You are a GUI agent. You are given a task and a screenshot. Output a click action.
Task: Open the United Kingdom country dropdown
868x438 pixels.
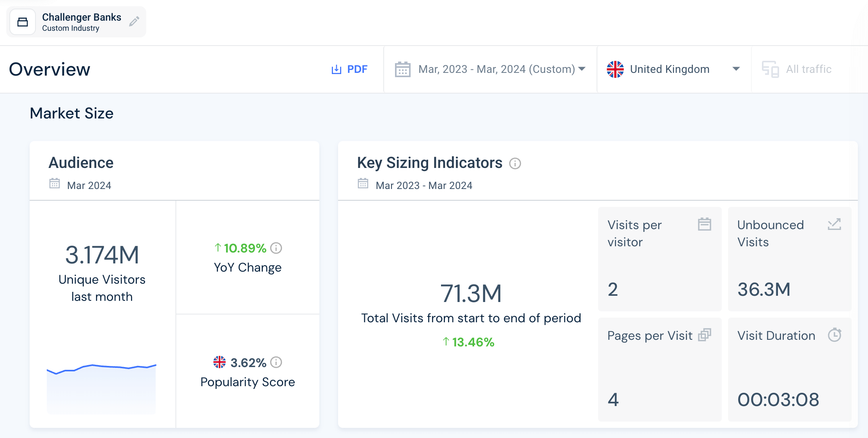[x=670, y=69]
